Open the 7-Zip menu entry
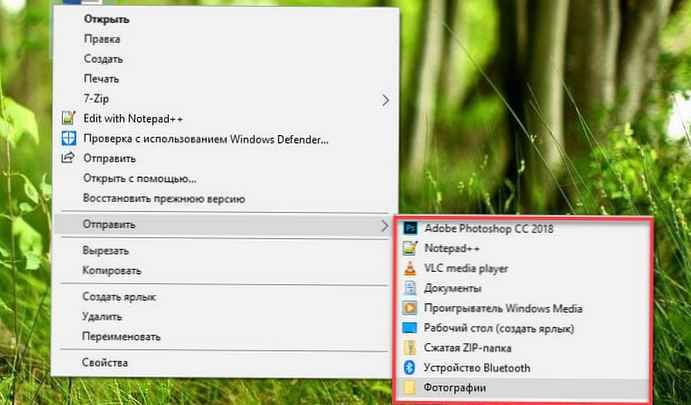The width and height of the screenshot is (691, 405). tap(96, 99)
